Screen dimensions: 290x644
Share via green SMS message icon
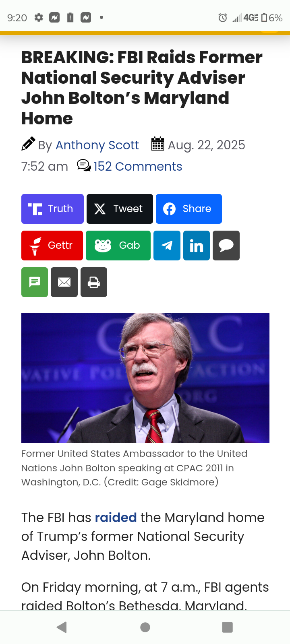[x=35, y=282]
